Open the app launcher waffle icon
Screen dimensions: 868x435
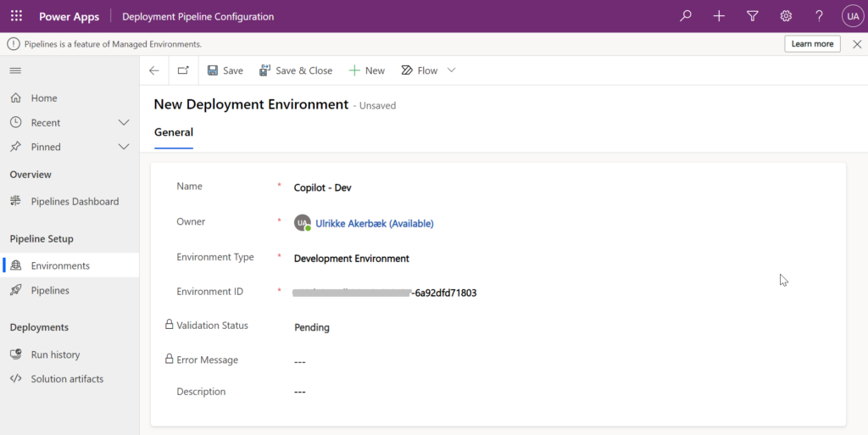17,16
